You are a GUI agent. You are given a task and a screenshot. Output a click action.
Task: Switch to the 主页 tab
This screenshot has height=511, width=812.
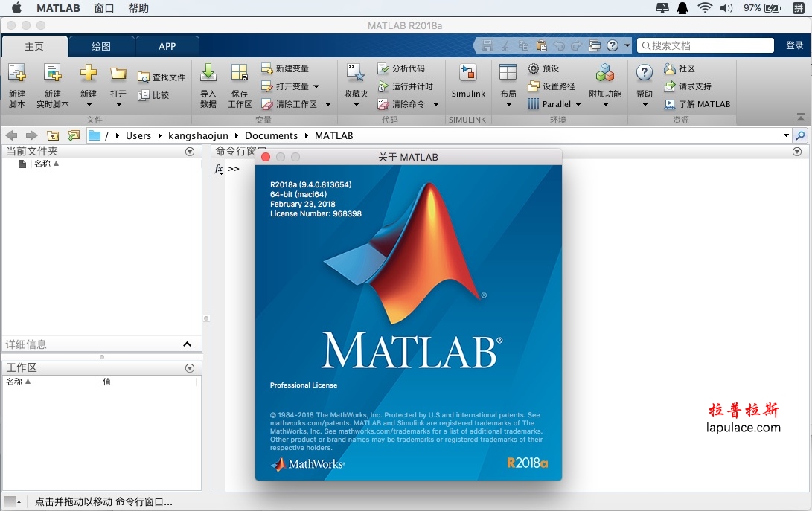[34, 47]
